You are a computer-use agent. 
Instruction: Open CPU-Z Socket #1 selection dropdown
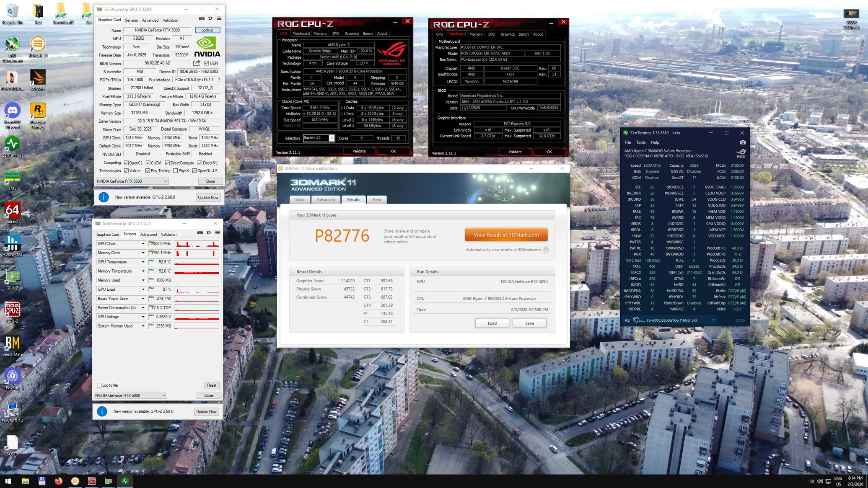[x=331, y=138]
